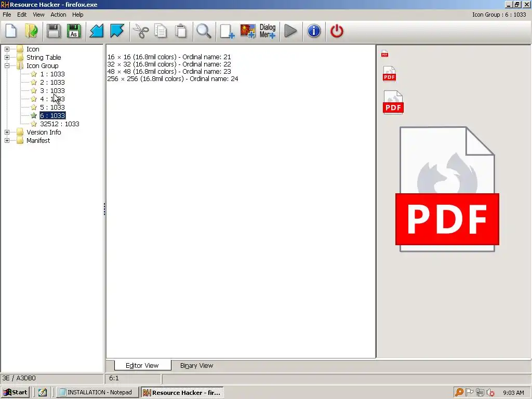Click the green Save As floppy icon

[x=74, y=31]
